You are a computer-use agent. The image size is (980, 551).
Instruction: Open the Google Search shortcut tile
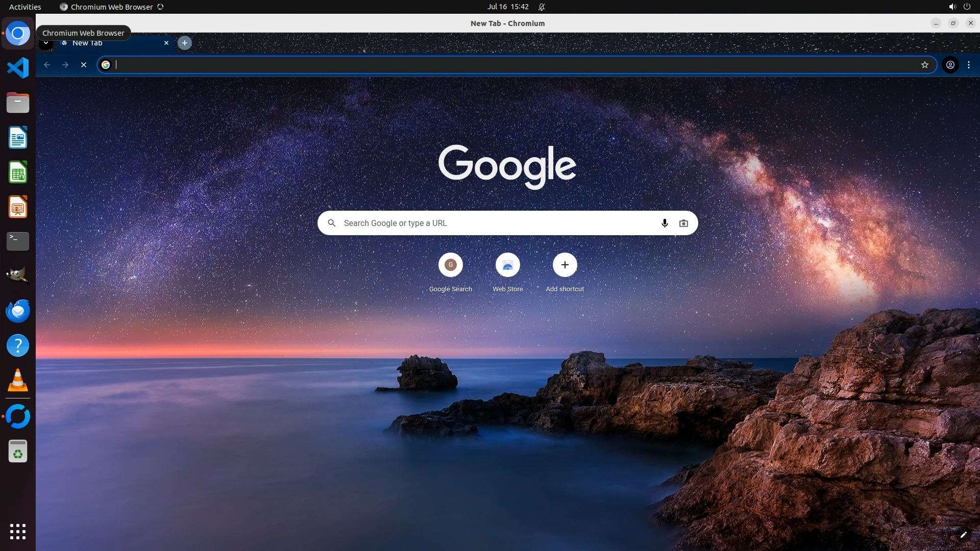pyautogui.click(x=450, y=265)
